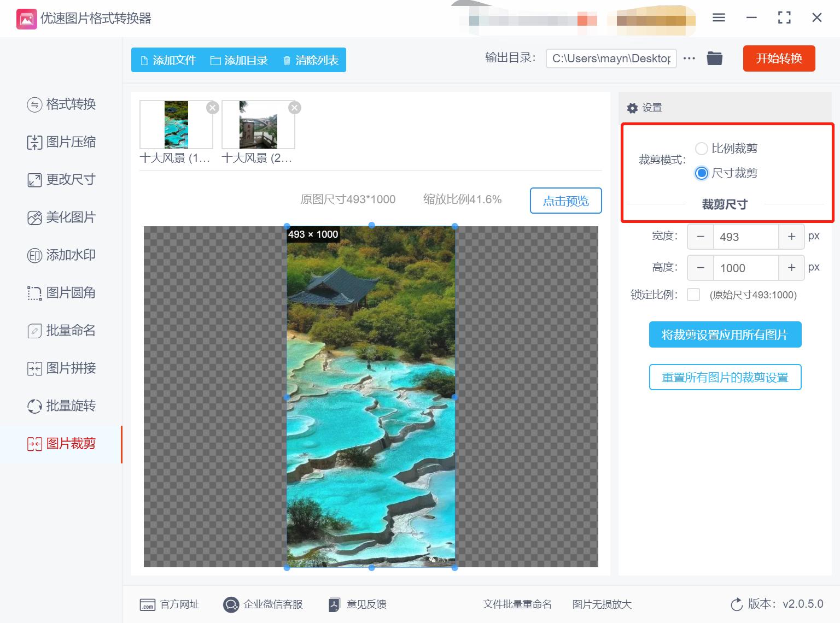
Task: Select the 尺寸裁剪 radio button
Action: (x=701, y=173)
